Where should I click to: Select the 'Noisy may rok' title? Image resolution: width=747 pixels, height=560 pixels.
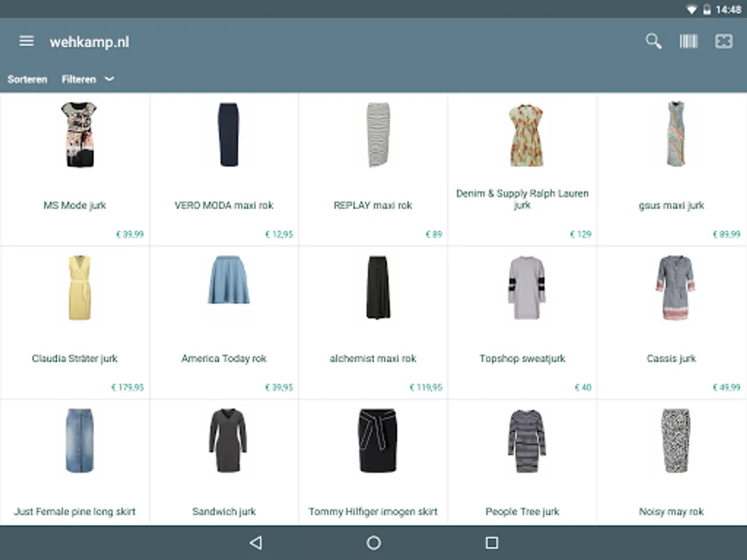click(672, 511)
